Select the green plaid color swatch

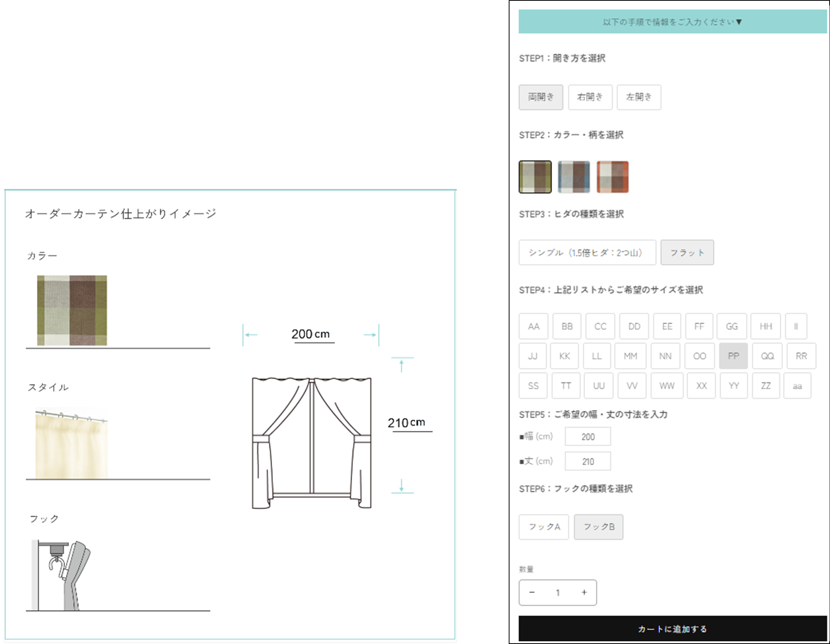pos(535,177)
